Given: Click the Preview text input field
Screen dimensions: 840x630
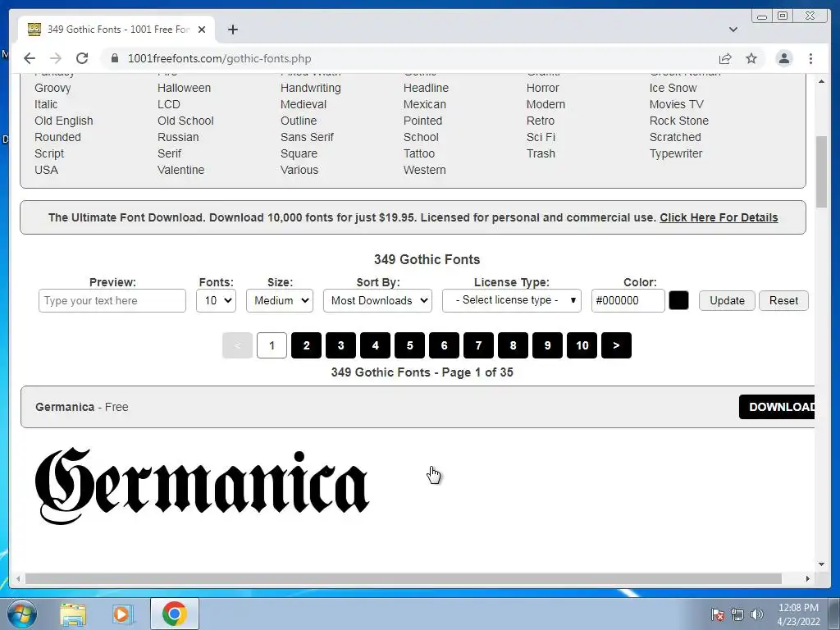Looking at the screenshot, I should (x=112, y=300).
